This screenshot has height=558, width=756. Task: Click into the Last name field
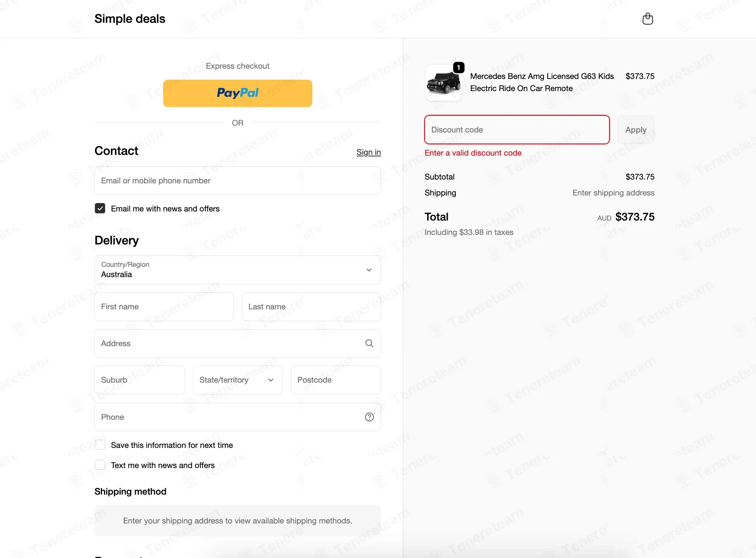tap(311, 307)
